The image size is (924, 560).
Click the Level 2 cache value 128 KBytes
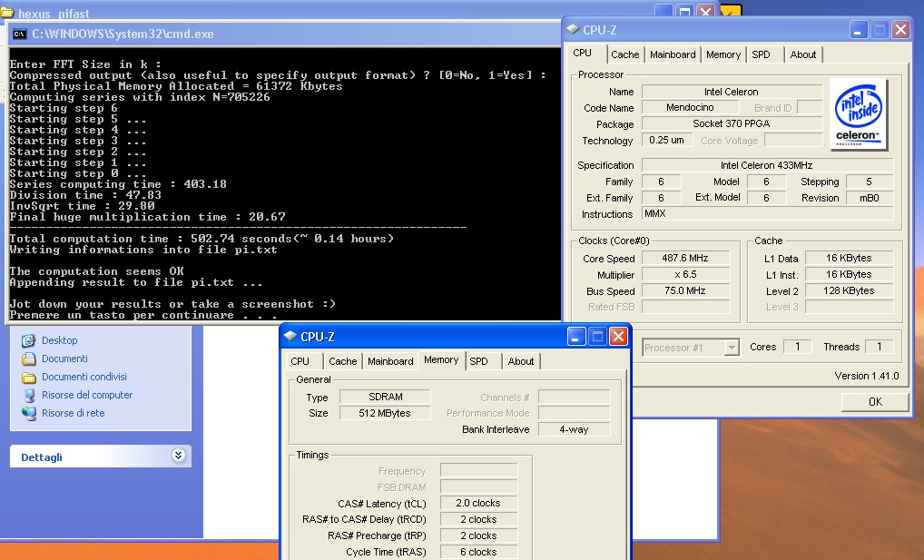(849, 290)
